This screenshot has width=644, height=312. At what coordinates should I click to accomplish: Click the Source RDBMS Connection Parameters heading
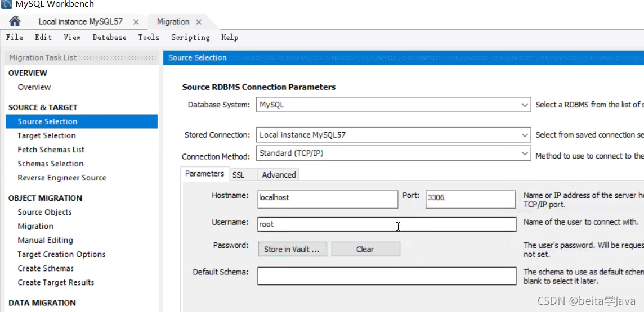click(259, 87)
